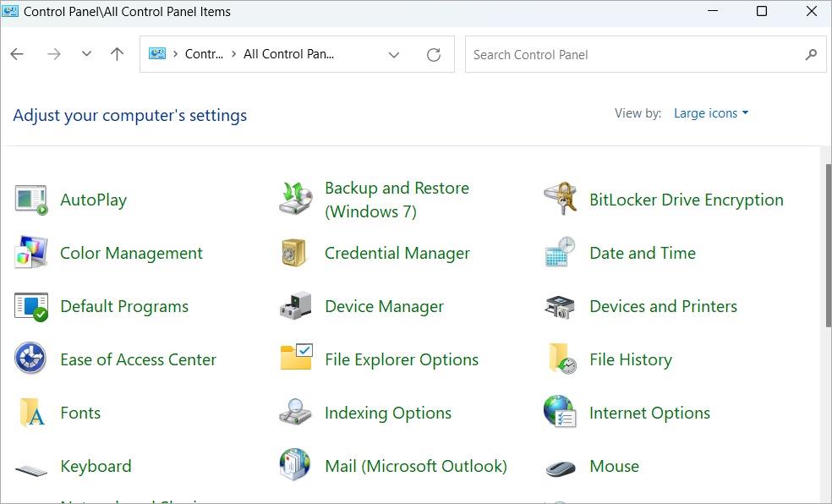Click the Fonts folder icon
Image resolution: width=832 pixels, height=504 pixels.
point(32,412)
